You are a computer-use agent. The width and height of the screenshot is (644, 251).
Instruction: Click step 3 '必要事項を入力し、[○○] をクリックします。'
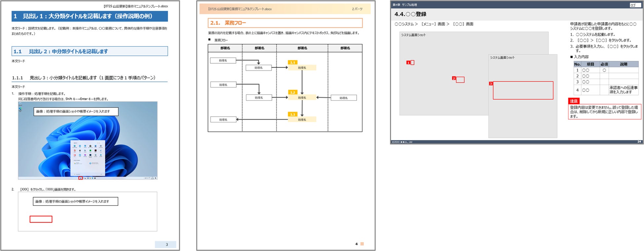[606, 48]
